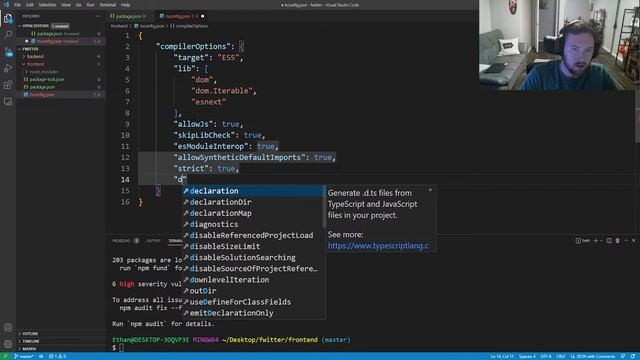This screenshot has width=640, height=360.
Task: Open the Remote Explorer activity bar icon
Action: (x=8, y=101)
